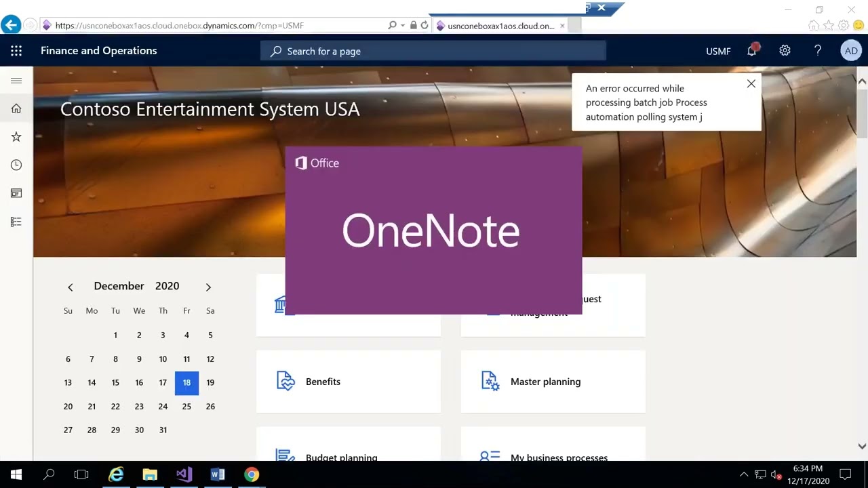Click the browser URL address field
868x488 pixels.
(214, 25)
